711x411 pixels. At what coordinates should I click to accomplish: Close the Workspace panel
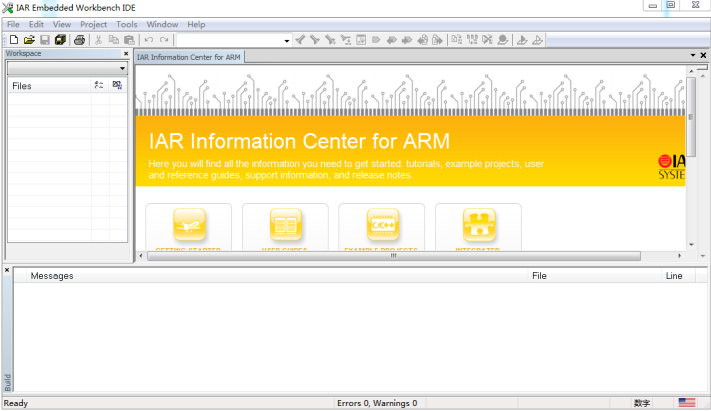click(x=126, y=54)
